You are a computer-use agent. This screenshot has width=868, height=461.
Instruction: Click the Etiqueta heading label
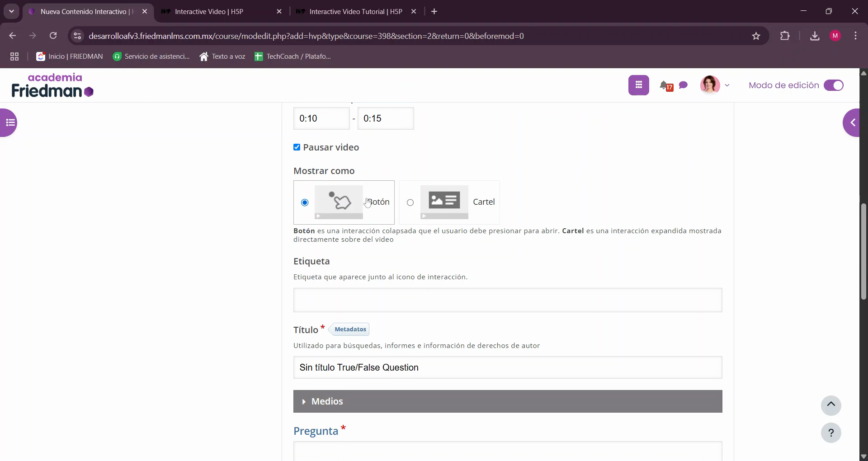pos(311,261)
